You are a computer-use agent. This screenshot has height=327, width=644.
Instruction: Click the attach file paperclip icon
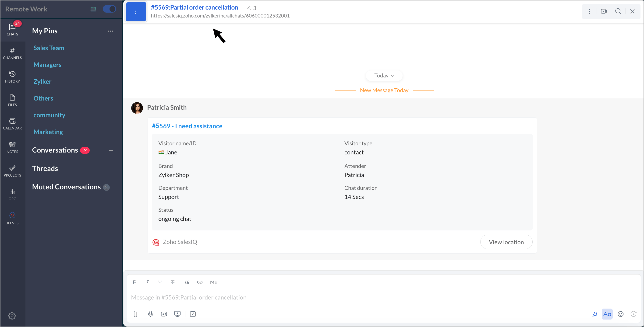click(135, 314)
